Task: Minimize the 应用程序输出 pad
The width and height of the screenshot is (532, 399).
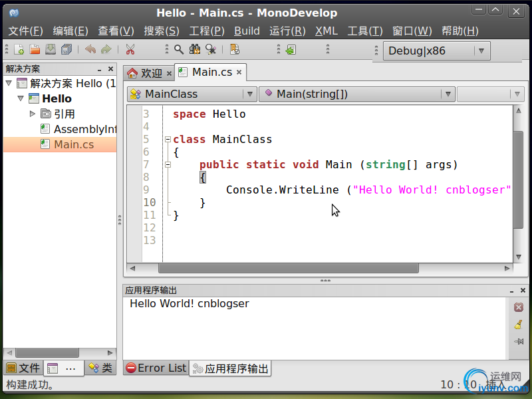Action: coord(511,291)
